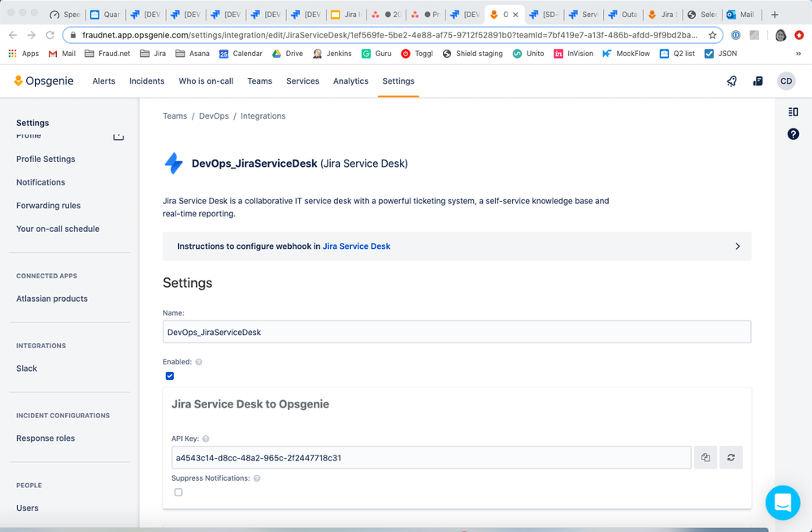Open the Calendar bookmark
812x532 pixels.
241,54
